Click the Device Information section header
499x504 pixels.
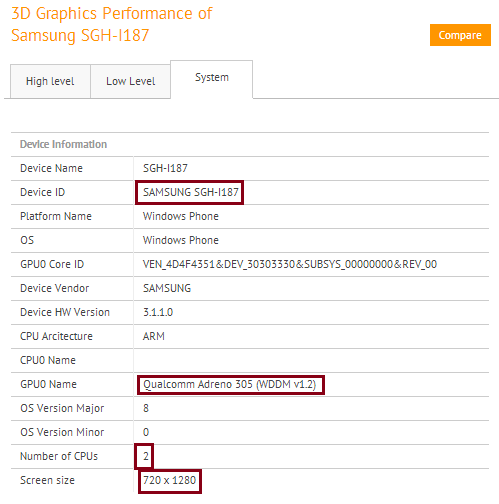point(63,144)
